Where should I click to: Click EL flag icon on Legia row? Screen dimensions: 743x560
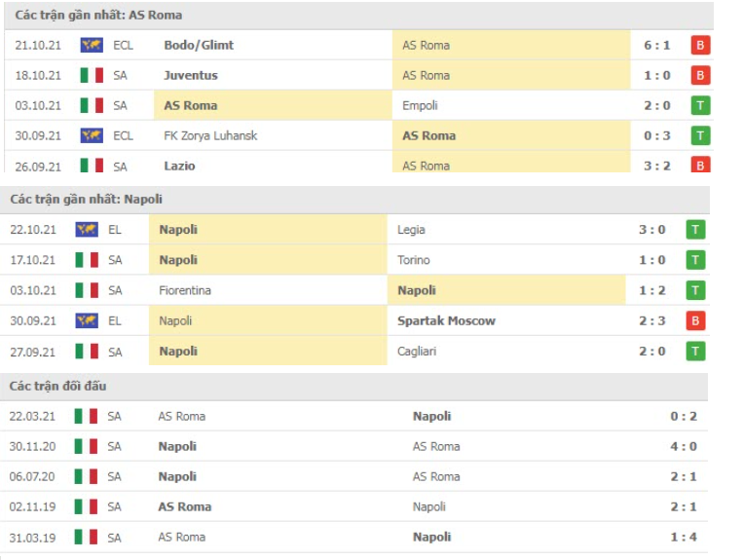point(87,230)
